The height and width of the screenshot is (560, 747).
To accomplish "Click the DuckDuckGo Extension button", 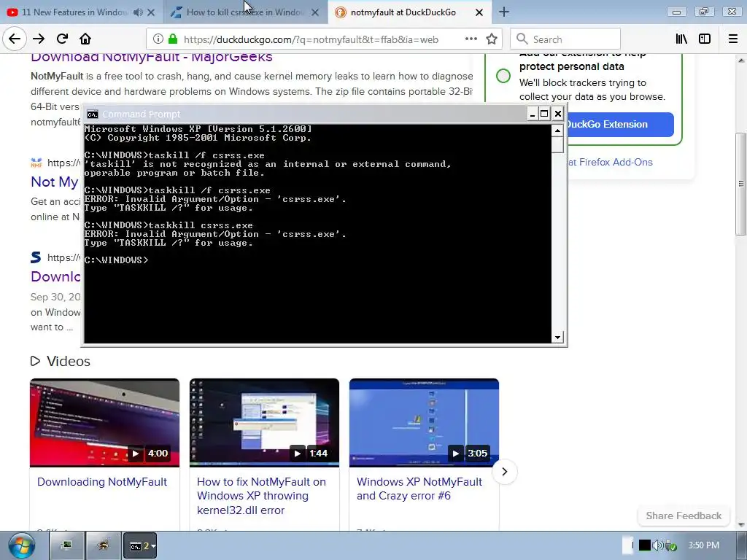I will click(620, 124).
